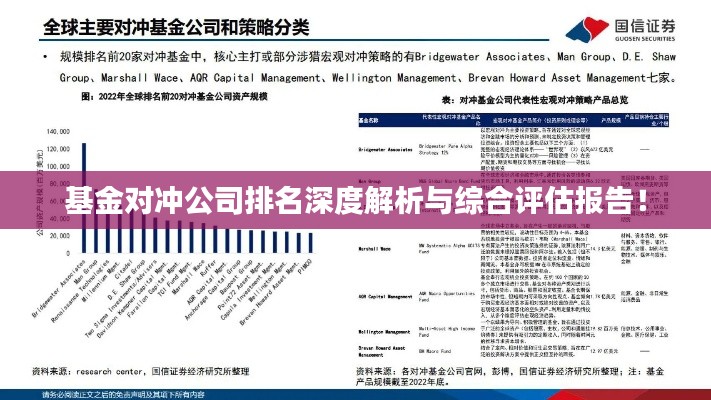
Task: Click the 国信证券 company name beside the logo
Action: (x=645, y=26)
